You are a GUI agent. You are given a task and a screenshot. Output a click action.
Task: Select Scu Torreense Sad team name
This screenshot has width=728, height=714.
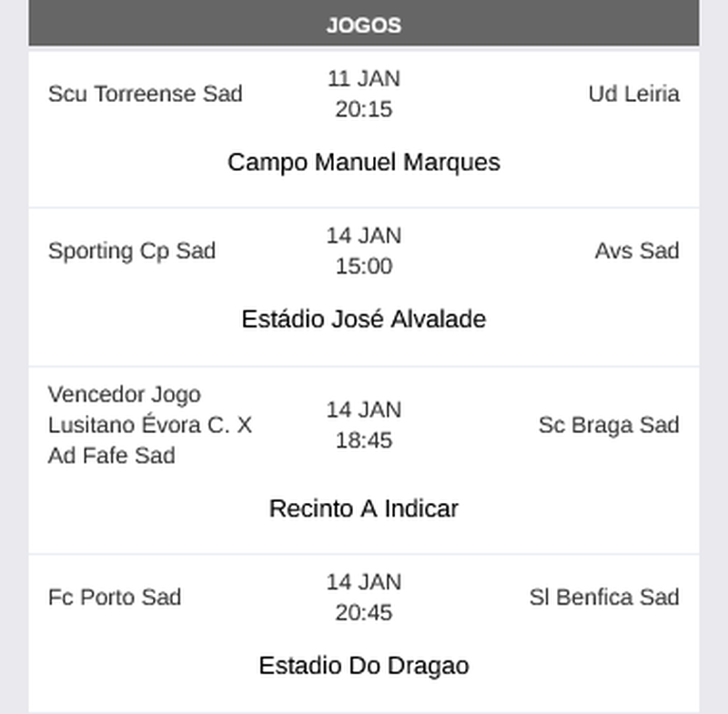pos(146,94)
